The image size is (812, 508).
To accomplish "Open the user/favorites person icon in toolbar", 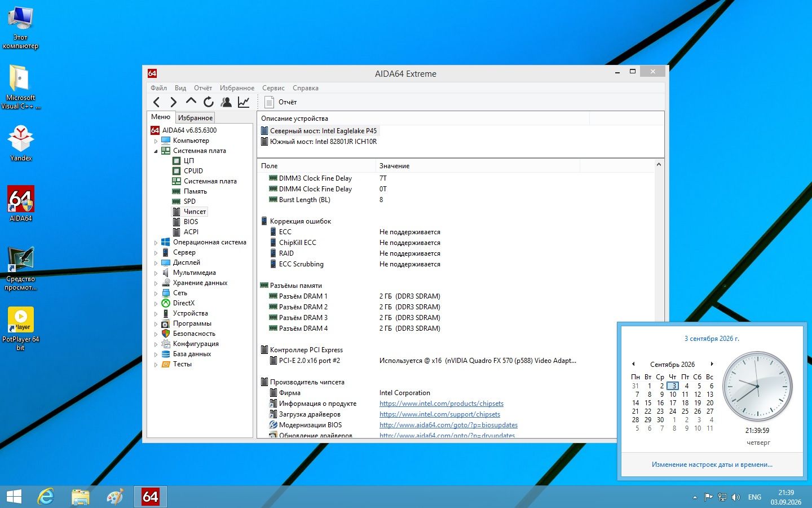I will point(226,102).
